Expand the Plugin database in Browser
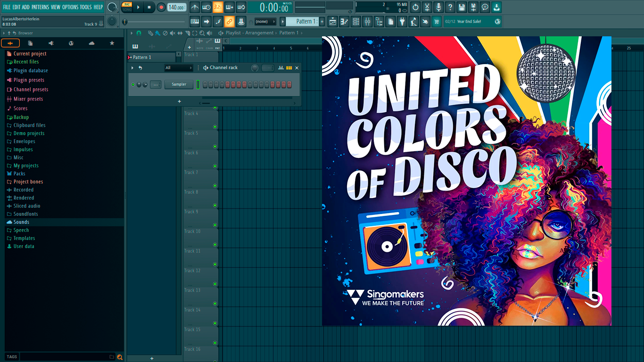The height and width of the screenshot is (362, 644). click(x=31, y=71)
